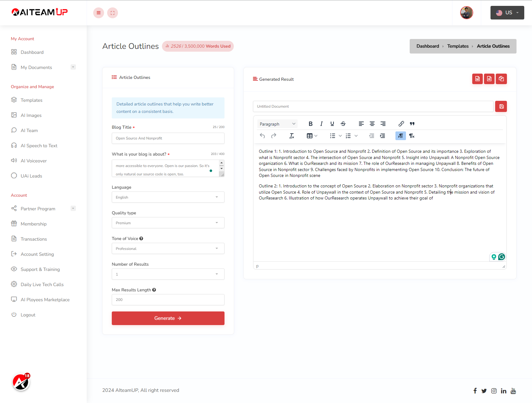532x403 pixels.
Task: Export result as Word document
Action: (x=477, y=79)
